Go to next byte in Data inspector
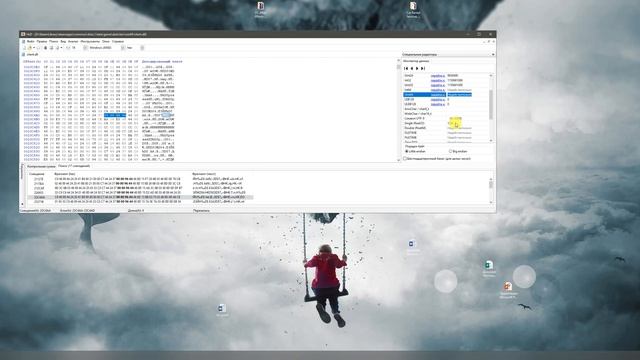This screenshot has width=640, height=360. coord(417,68)
